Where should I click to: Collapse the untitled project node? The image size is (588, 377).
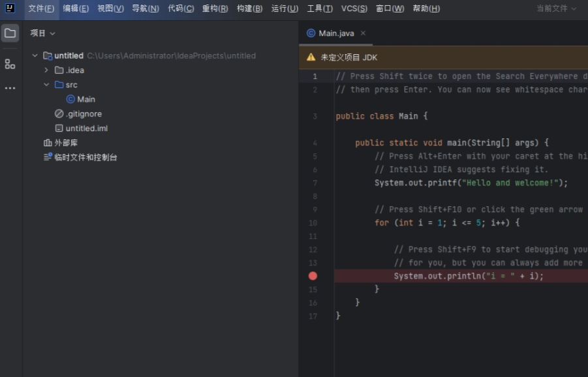(35, 55)
